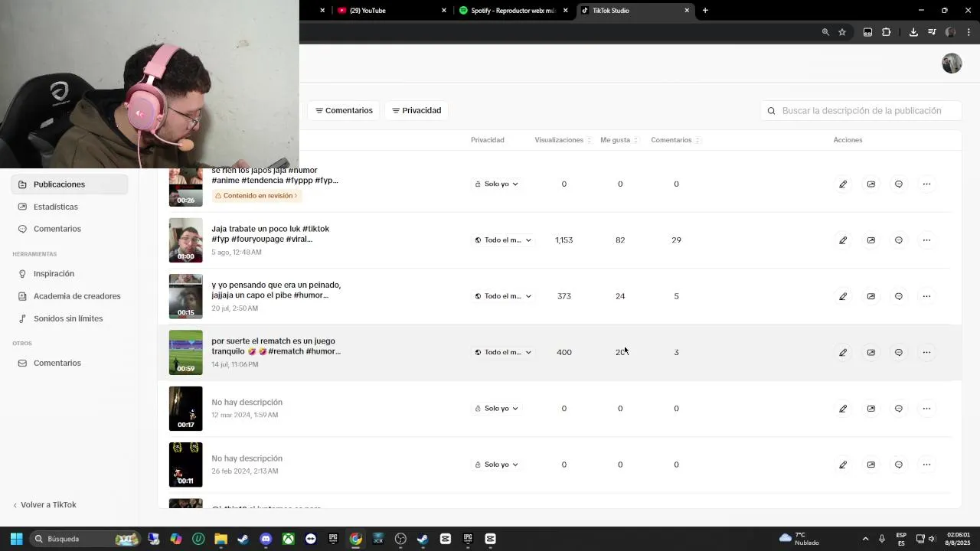980x551 pixels.
Task: Open analytics for 'y yo pensando' post row
Action: pos(871,296)
